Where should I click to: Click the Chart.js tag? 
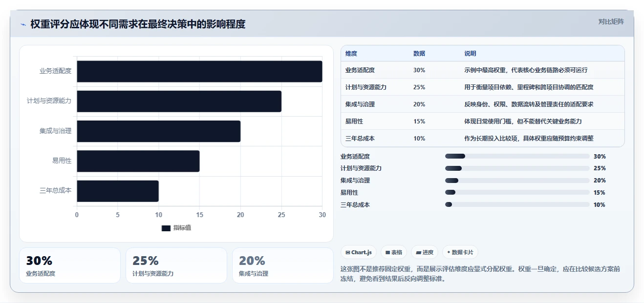pos(359,252)
